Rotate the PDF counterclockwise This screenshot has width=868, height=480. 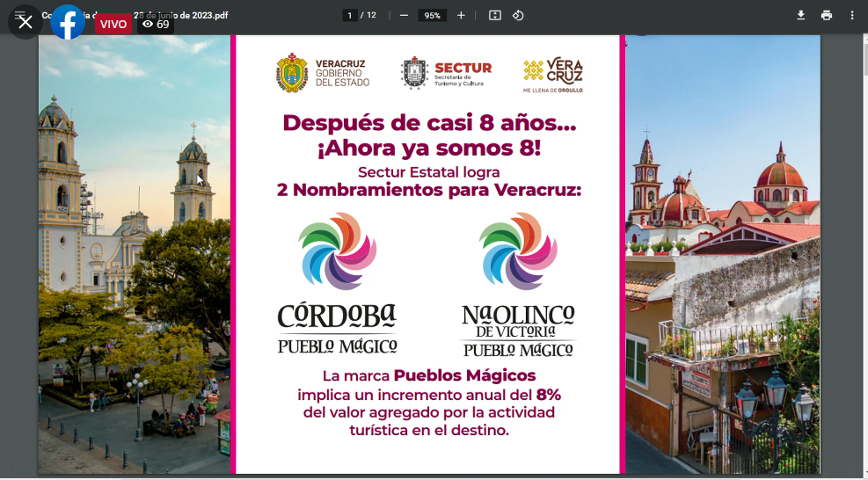(518, 16)
